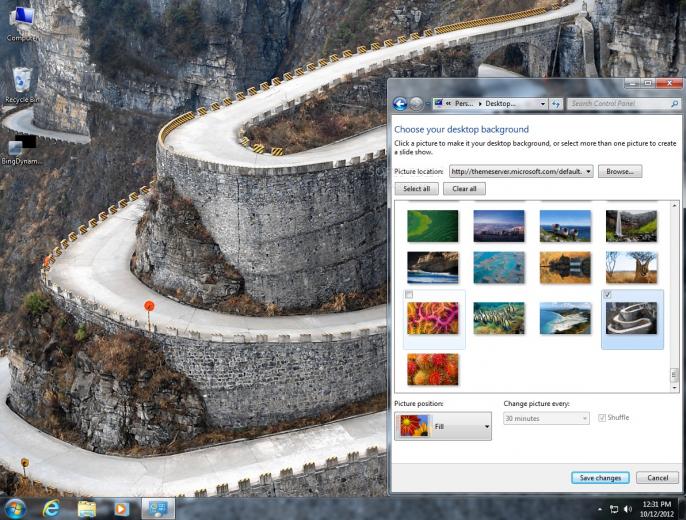Click the Windows Start orb
This screenshot has height=520, width=686.
(x=15, y=509)
